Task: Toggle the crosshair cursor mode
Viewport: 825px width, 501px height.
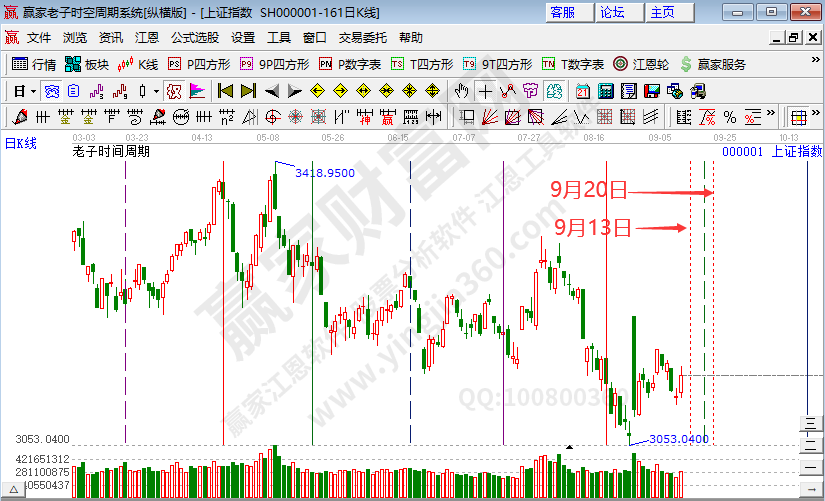Action: pos(485,91)
